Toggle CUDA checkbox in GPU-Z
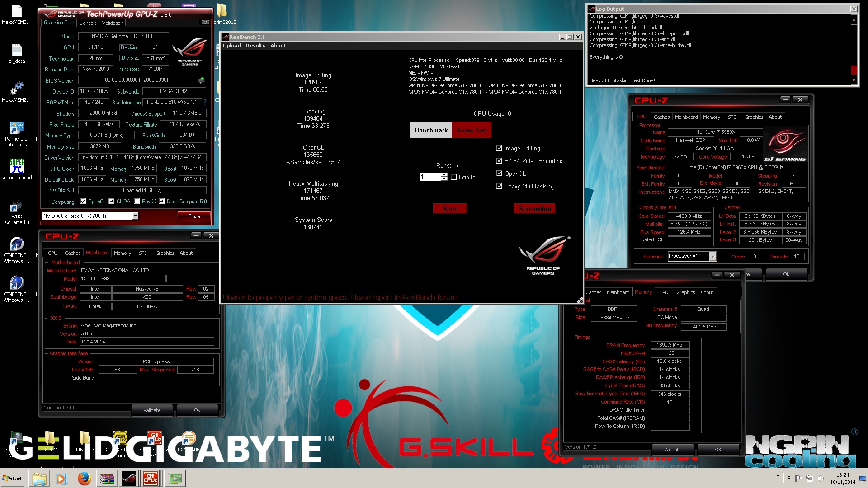Image resolution: width=868 pixels, height=488 pixels. point(112,202)
